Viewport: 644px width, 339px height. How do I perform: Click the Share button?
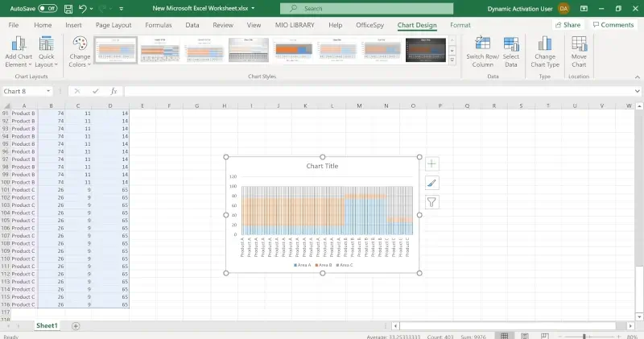click(x=567, y=25)
